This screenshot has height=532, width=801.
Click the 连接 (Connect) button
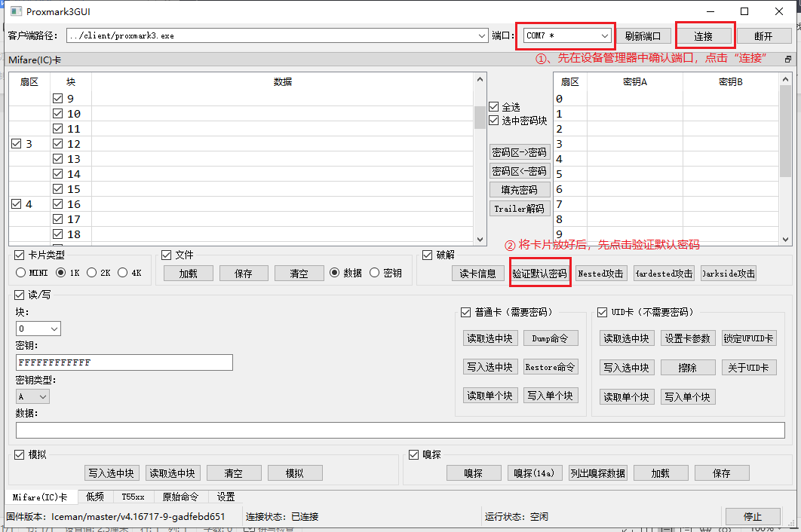pos(704,35)
